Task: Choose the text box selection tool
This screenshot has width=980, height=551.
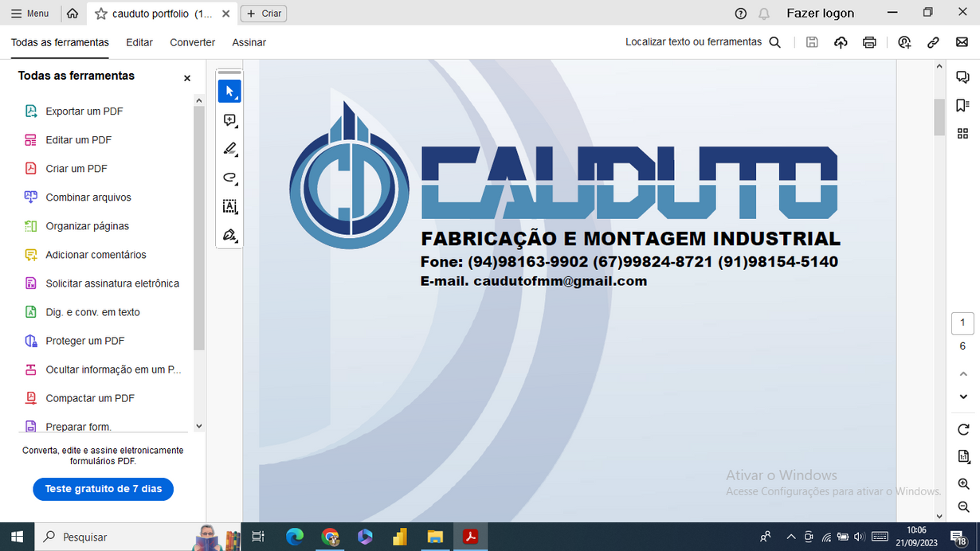Action: (x=229, y=206)
